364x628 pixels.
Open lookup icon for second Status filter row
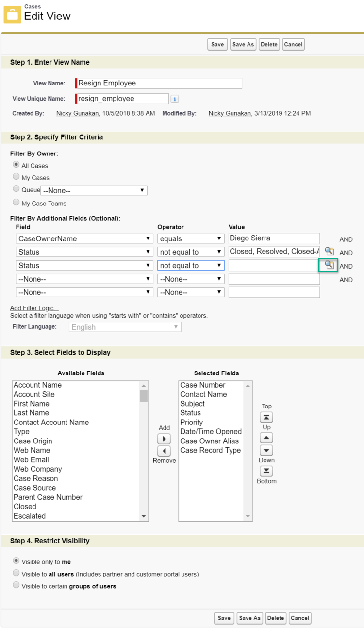click(329, 252)
